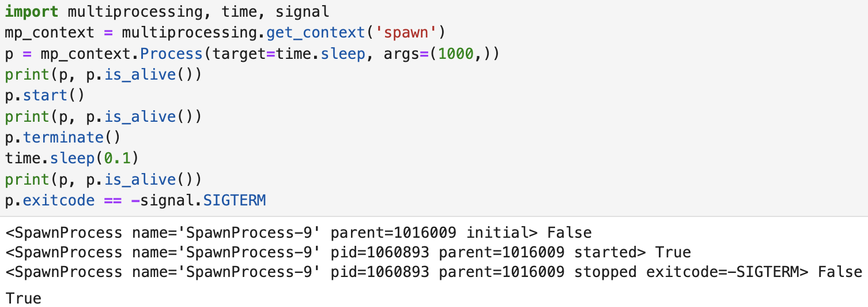This screenshot has width=868, height=307.
Task: Click the final True result line
Action: tap(24, 298)
